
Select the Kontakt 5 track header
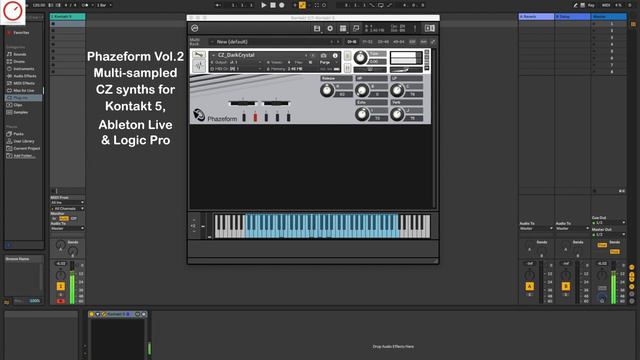tap(67, 16)
